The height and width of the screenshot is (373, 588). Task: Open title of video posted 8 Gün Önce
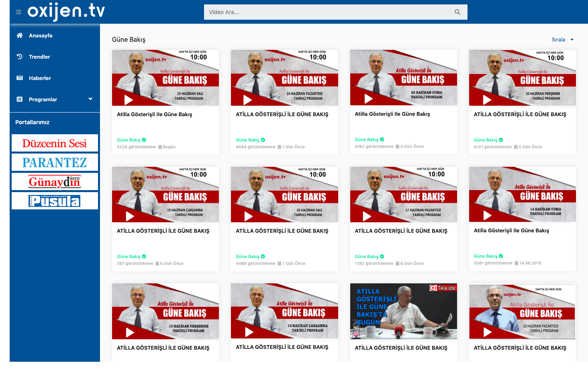[401, 231]
